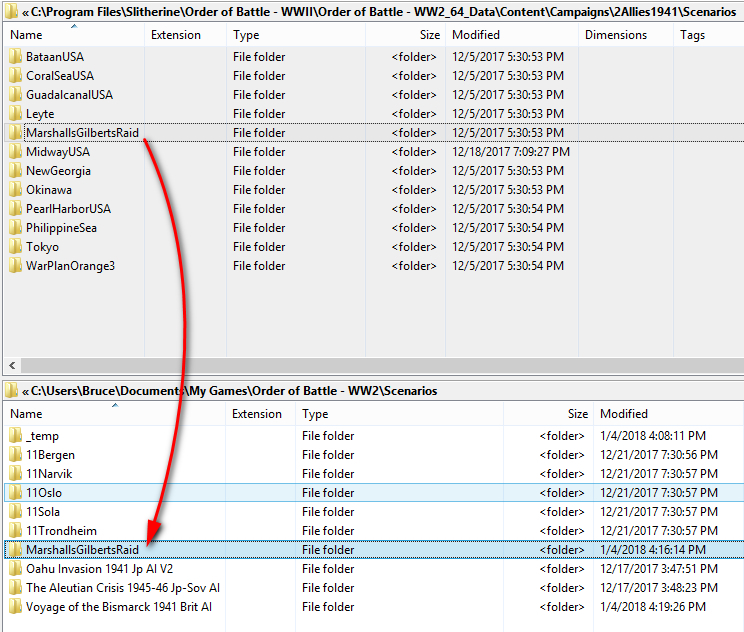Click the 11Sola row folder size cell
The image size is (744, 632).
pyautogui.click(x=562, y=511)
